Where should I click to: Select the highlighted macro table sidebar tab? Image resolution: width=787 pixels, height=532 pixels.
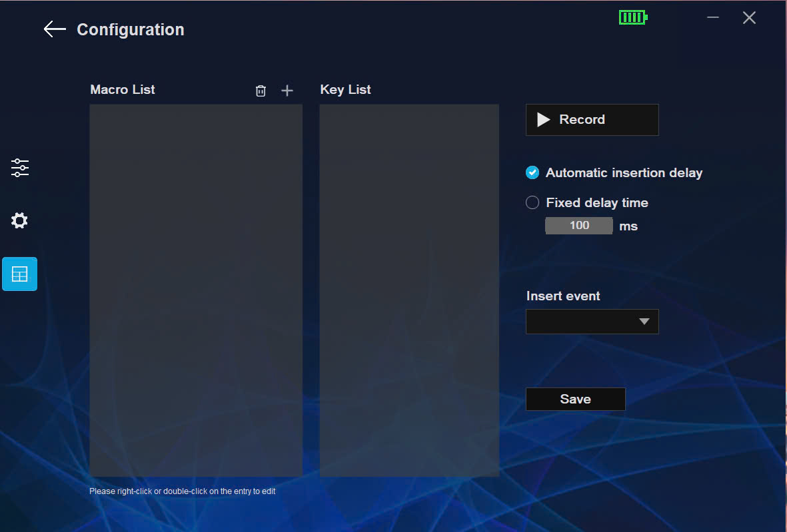[x=19, y=274]
